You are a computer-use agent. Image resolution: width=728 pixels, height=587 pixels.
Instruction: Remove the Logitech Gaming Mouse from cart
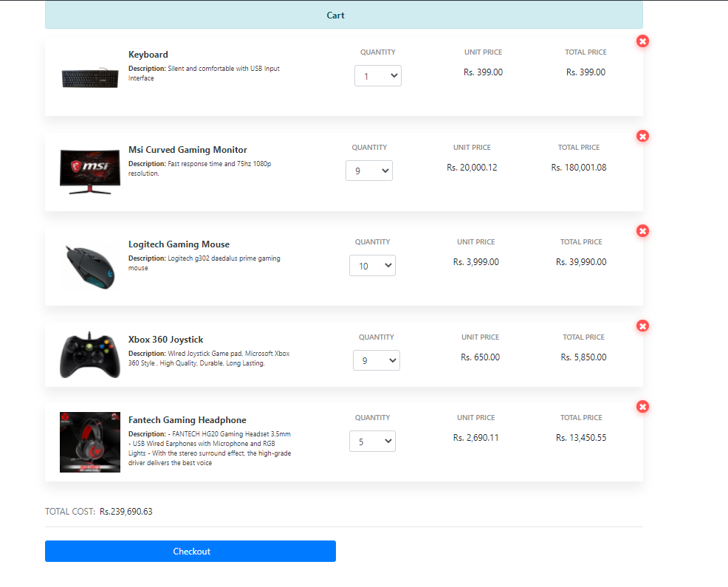pyautogui.click(x=642, y=230)
